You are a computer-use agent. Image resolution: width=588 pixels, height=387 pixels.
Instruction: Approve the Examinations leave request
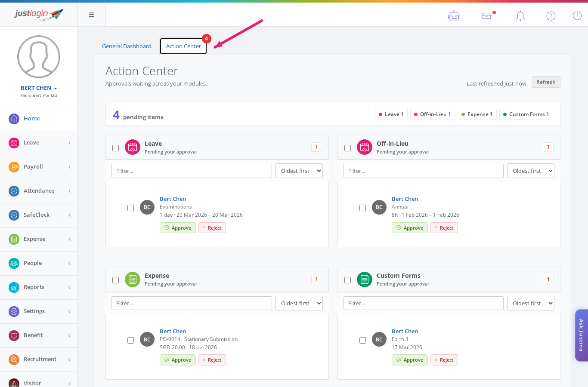[x=178, y=228]
